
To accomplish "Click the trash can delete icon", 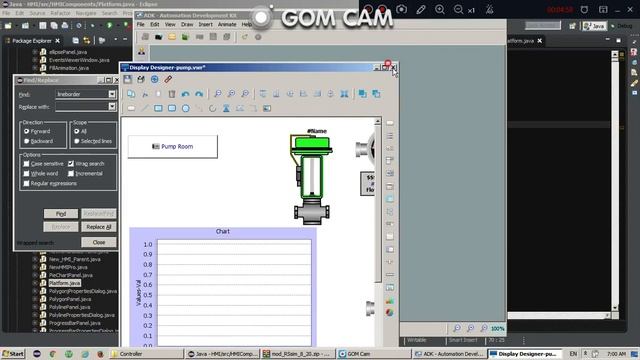I will coord(172,94).
